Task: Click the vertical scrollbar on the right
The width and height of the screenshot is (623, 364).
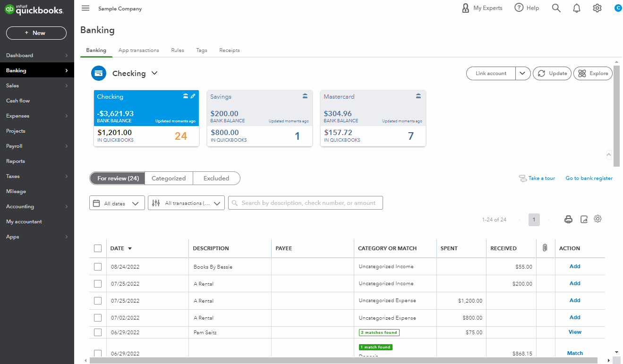Action: (616, 116)
